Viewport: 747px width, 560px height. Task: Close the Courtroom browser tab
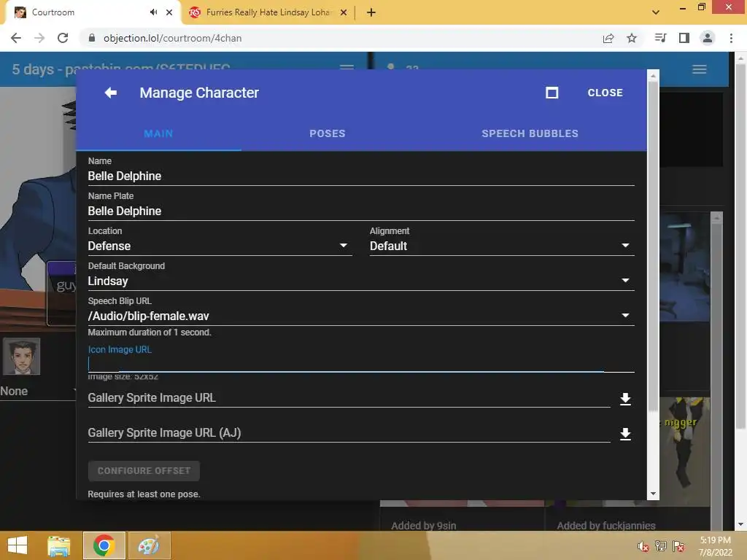point(169,12)
